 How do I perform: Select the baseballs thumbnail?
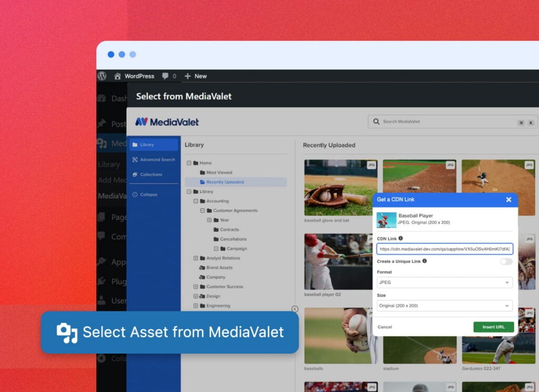click(338, 336)
